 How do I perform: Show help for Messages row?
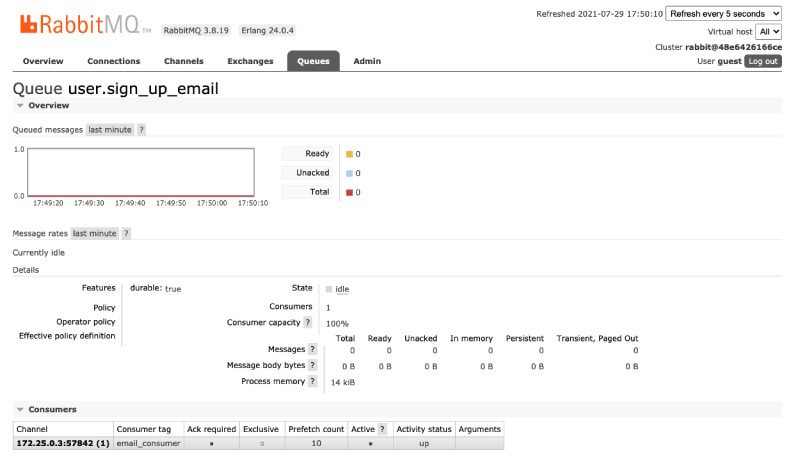[312, 349]
